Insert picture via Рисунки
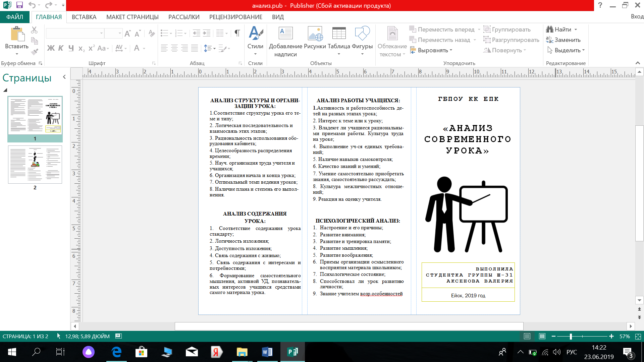This screenshot has width=644, height=362. pyautogui.click(x=315, y=38)
